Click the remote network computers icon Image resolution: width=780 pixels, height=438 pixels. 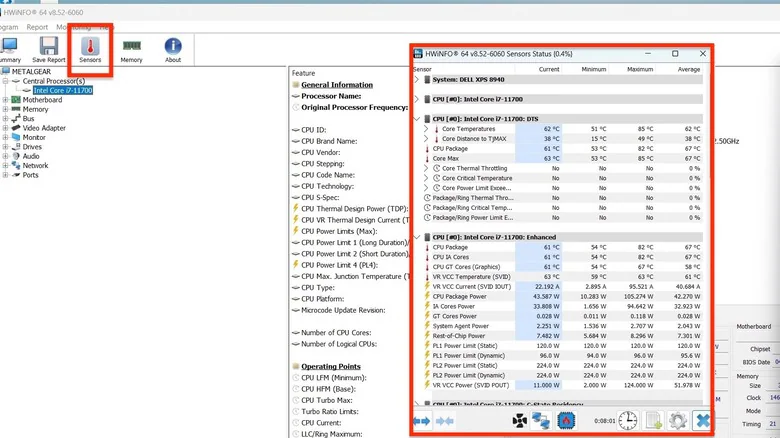[x=541, y=421]
